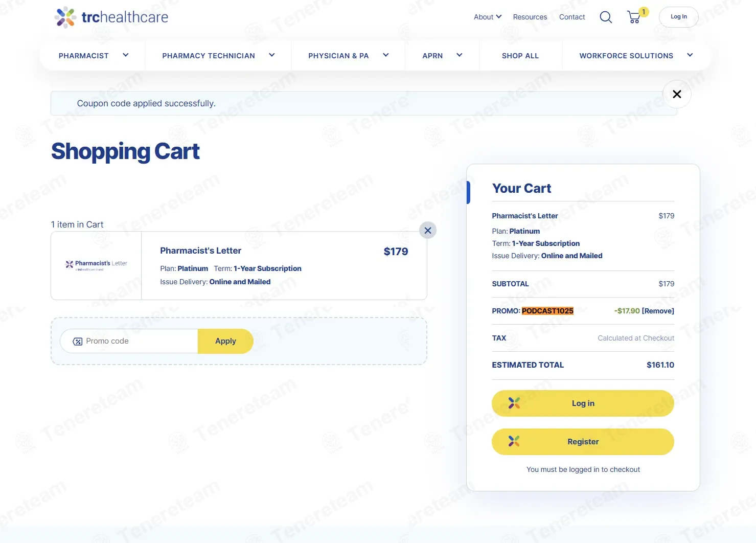Select the SUBTOTAL $179 amount

tap(667, 284)
